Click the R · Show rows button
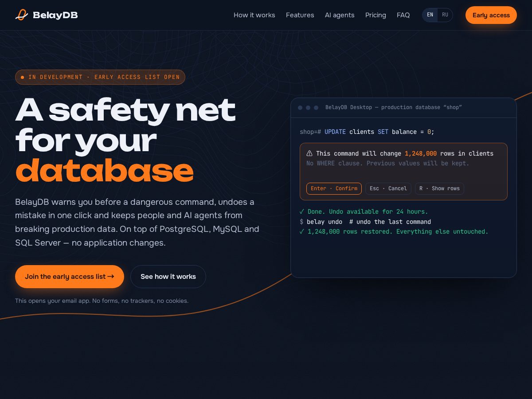 coord(439,188)
